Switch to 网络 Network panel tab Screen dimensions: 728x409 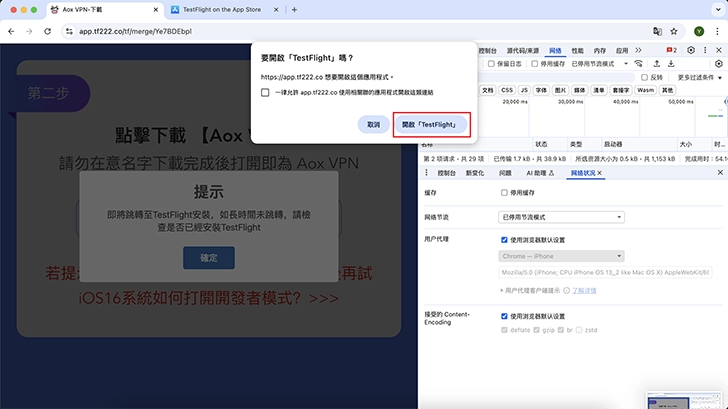pos(555,51)
